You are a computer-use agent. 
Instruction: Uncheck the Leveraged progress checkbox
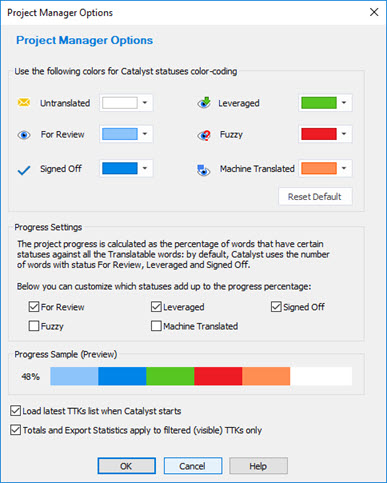[156, 307]
